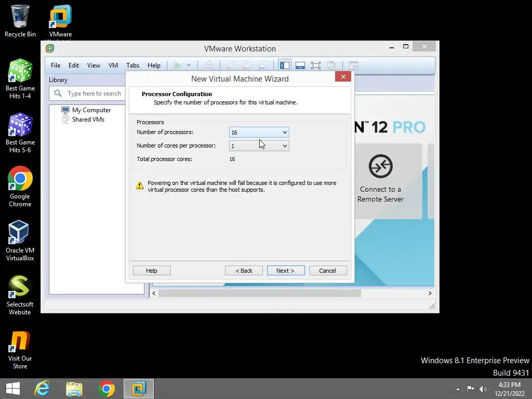Close the wizard with red X

[343, 76]
